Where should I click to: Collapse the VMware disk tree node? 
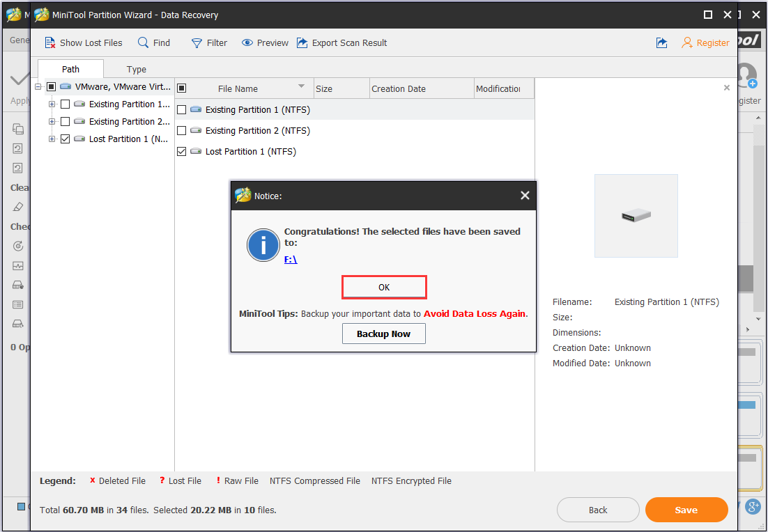tap(38, 86)
